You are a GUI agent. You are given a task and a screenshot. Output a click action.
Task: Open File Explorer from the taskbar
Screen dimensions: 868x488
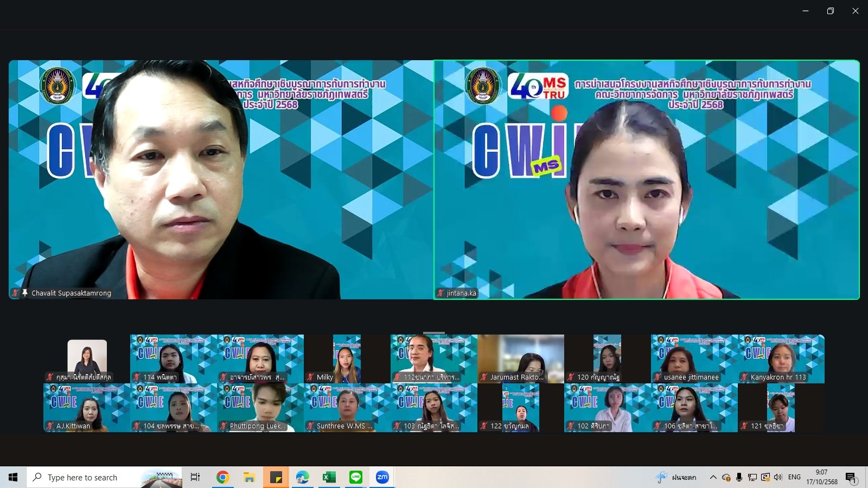249,477
